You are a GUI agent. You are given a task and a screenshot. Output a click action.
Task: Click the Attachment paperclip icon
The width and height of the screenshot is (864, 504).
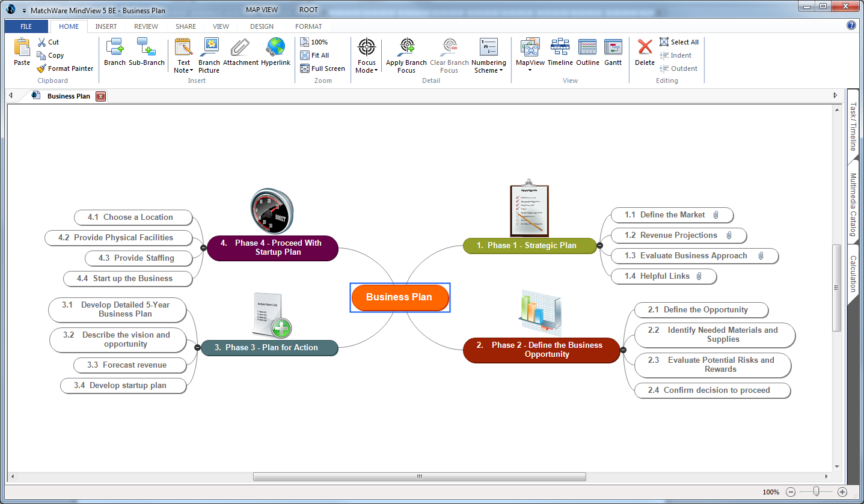click(241, 48)
